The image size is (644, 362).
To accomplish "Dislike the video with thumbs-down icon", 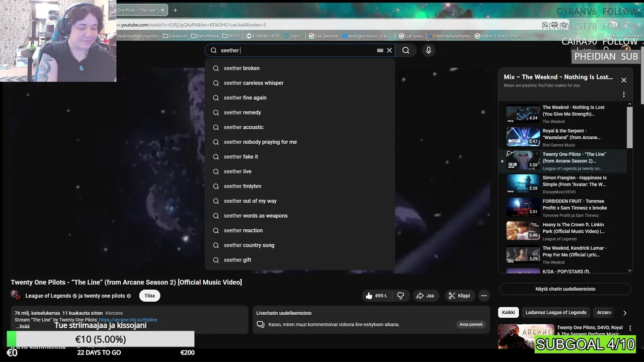I will coord(400,296).
